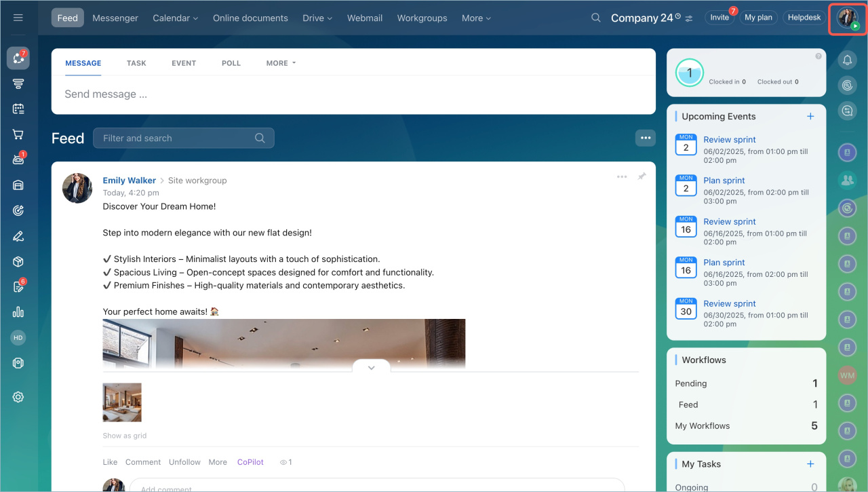
Task: Open the analytics bar chart icon
Action: tap(18, 312)
